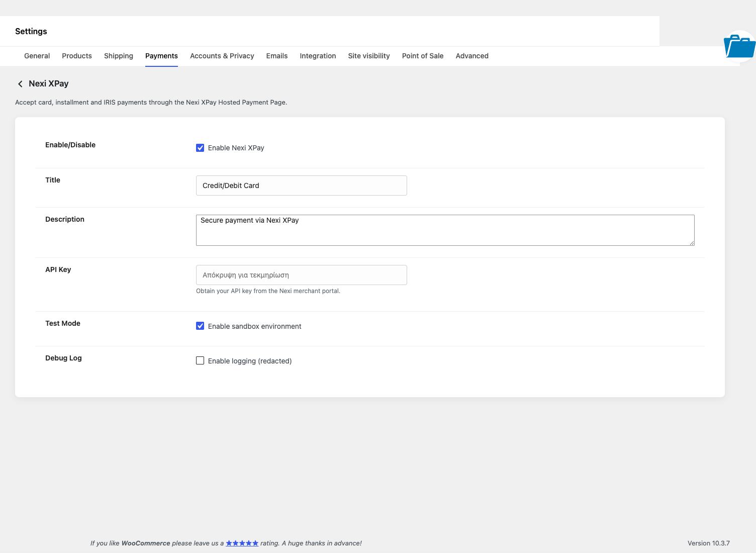
Task: Select the Shipping tab
Action: coord(119,56)
